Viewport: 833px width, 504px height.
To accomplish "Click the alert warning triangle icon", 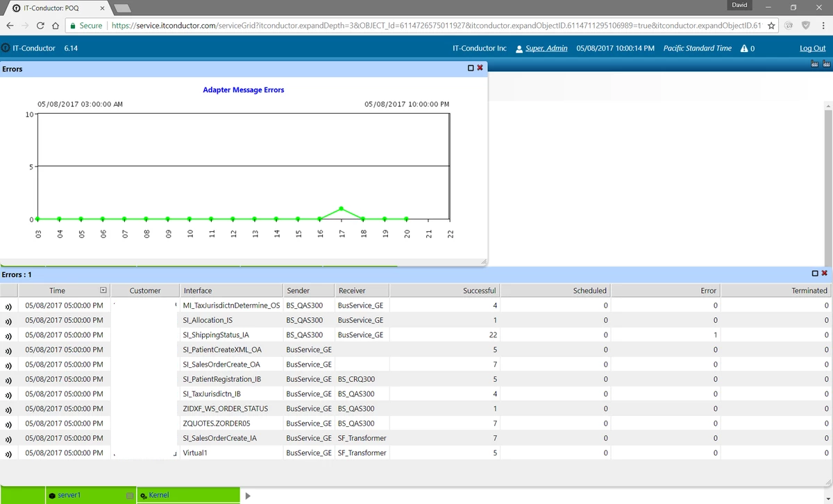I will [x=744, y=49].
